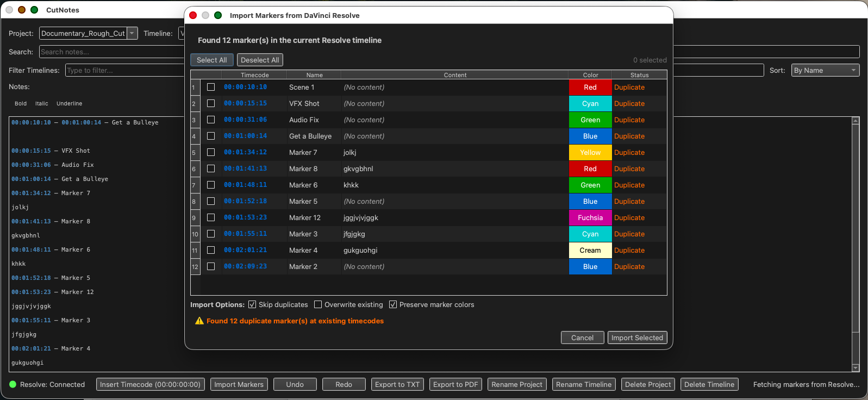Click the Duplicate status of Marker 2
868x400 pixels.
coord(629,266)
